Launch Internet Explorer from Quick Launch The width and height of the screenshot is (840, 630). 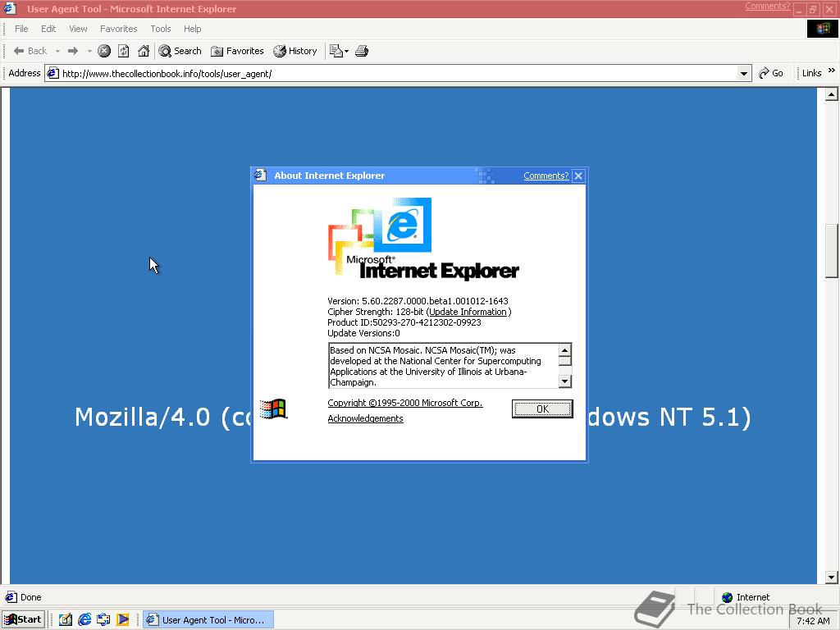coord(84,620)
